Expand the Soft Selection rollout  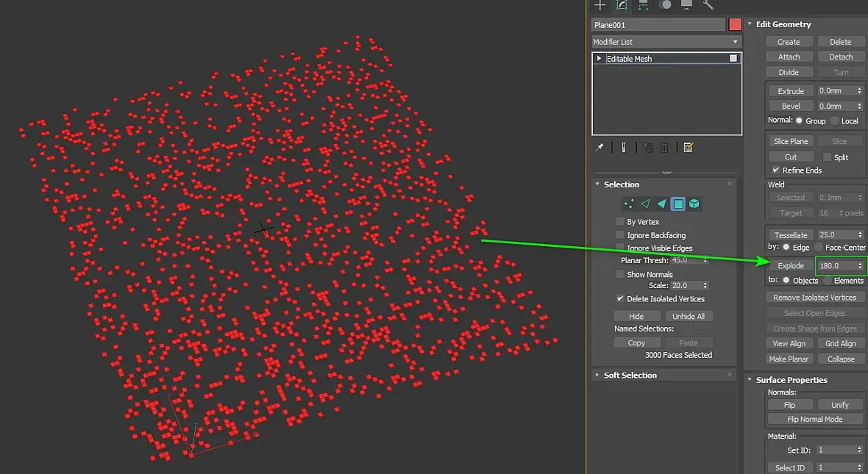[630, 375]
